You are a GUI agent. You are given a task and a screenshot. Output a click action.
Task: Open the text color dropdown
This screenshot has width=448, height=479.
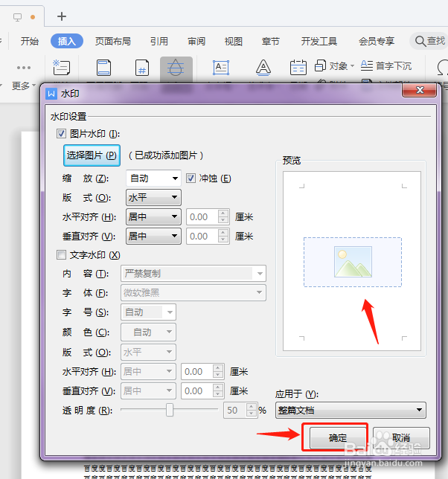coord(148,332)
